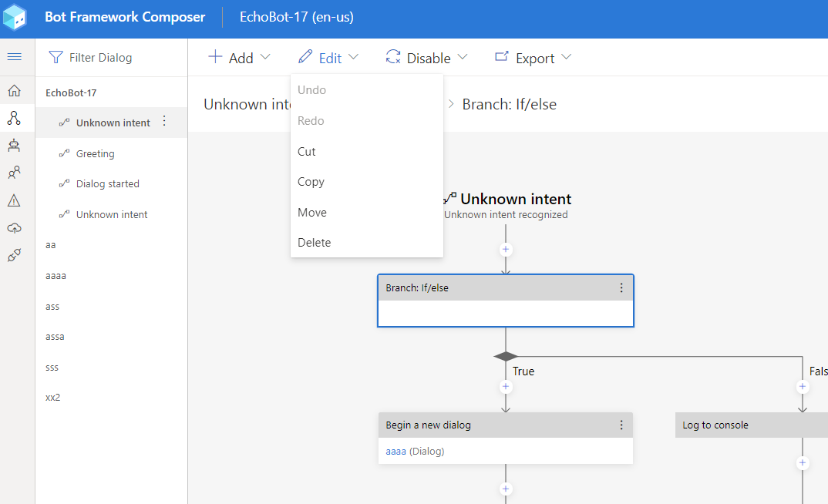Add action in the False branch
This screenshot has width=828, height=504.
pos(802,387)
